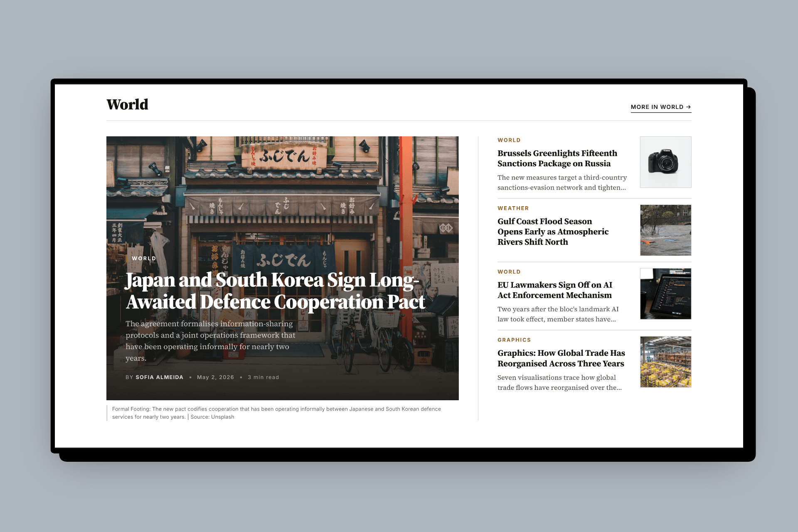This screenshot has height=532, width=798.
Task: Click the WORLD tag on the hero story
Action: tap(144, 258)
